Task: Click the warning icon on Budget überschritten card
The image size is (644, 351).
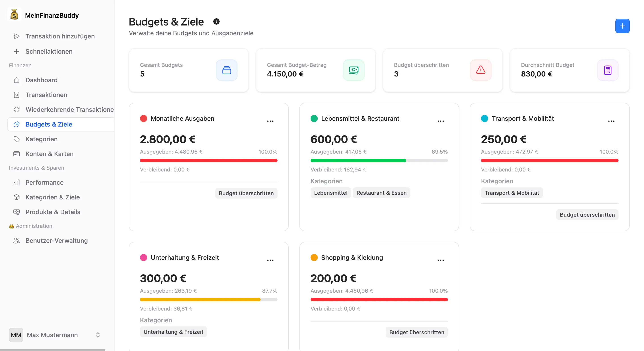Action: click(x=481, y=70)
